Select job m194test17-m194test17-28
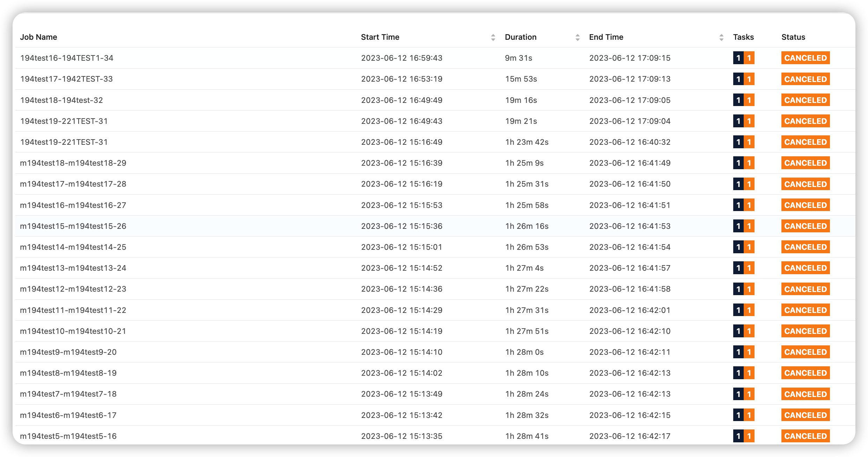This screenshot has width=868, height=457. point(73,184)
